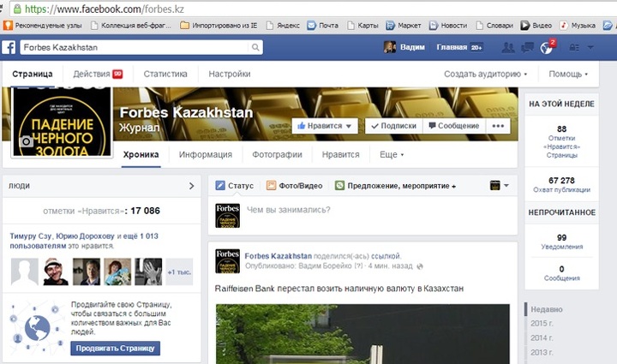Image resolution: width=617 pixels, height=364 pixels.
Task: Click the Продвигать Страницу button
Action: click(x=116, y=349)
